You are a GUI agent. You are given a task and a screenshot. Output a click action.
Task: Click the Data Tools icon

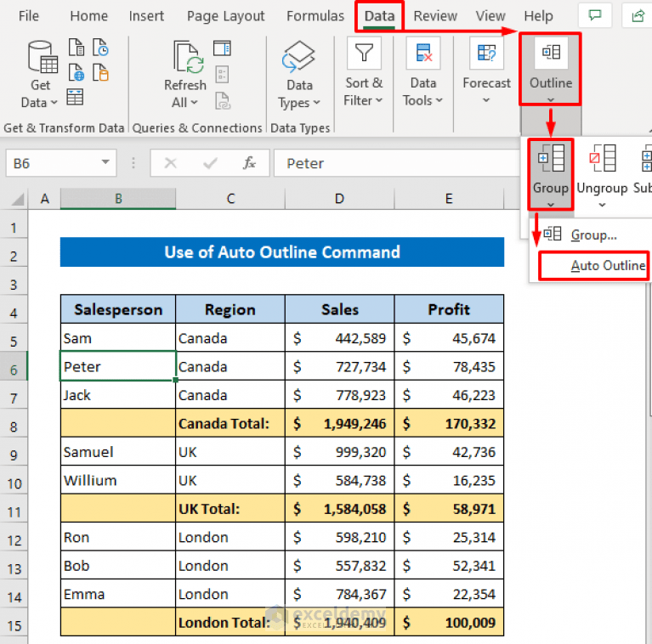click(x=423, y=53)
